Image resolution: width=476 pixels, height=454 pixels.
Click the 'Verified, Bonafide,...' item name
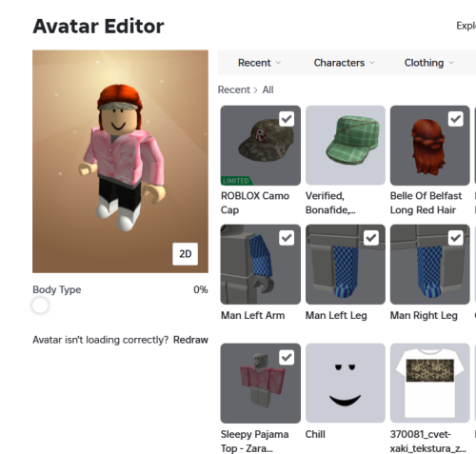click(330, 203)
